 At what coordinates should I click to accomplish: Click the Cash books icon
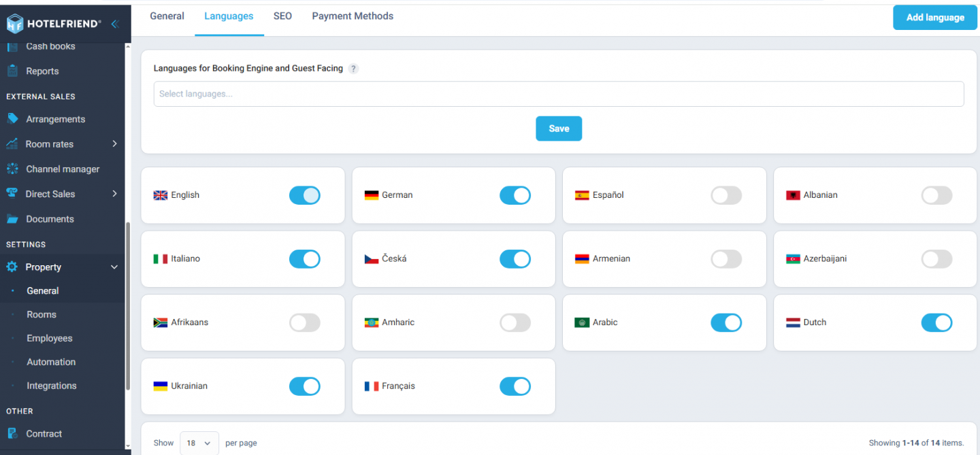pyautogui.click(x=12, y=46)
